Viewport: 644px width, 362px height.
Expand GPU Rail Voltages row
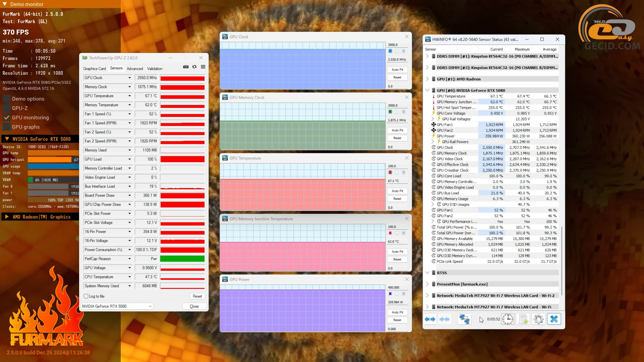[x=433, y=119]
